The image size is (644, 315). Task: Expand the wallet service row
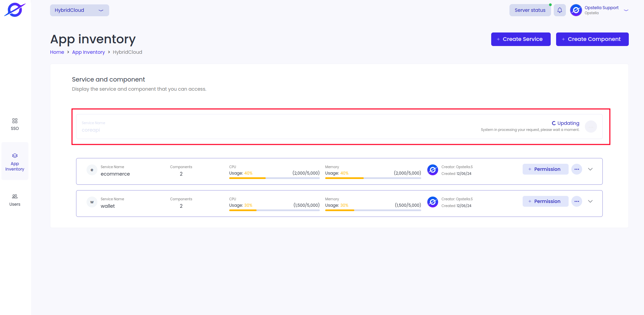tap(590, 201)
